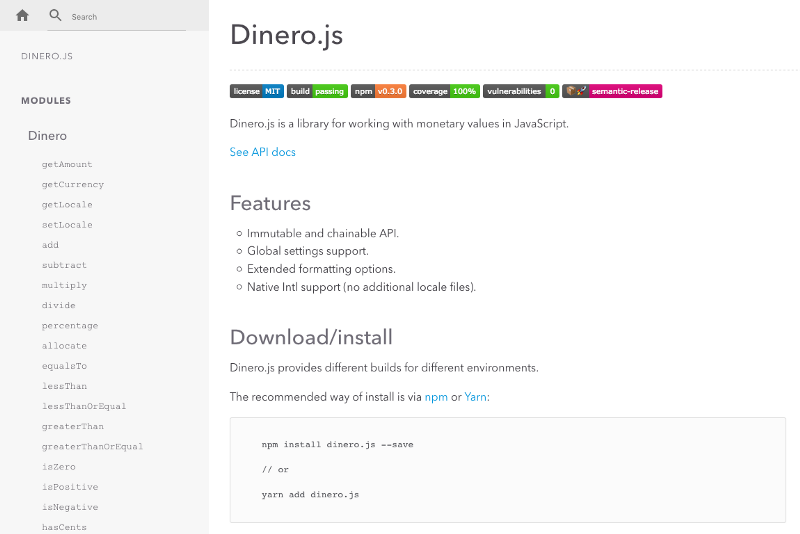Click 'Extended formatting options.' bullet
The height and width of the screenshot is (534, 800).
(x=321, y=269)
